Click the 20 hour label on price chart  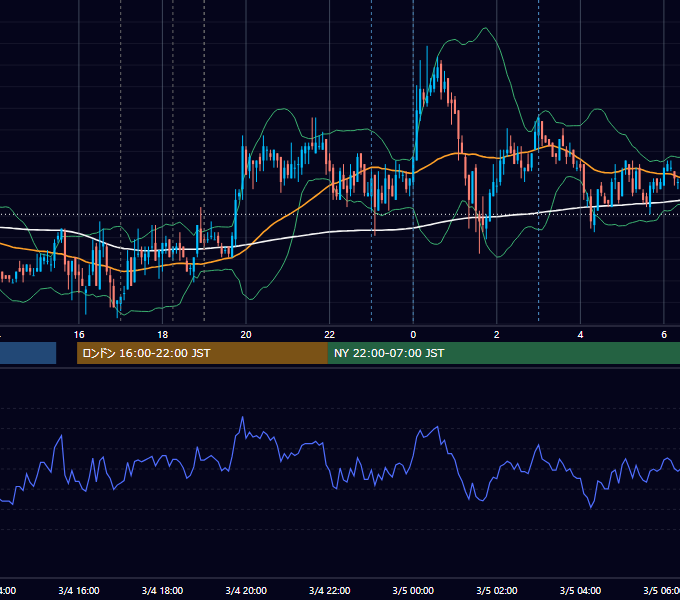point(246,335)
